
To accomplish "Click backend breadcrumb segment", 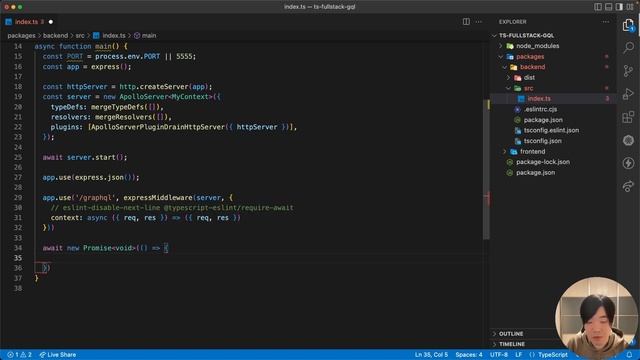I will 56,36.
